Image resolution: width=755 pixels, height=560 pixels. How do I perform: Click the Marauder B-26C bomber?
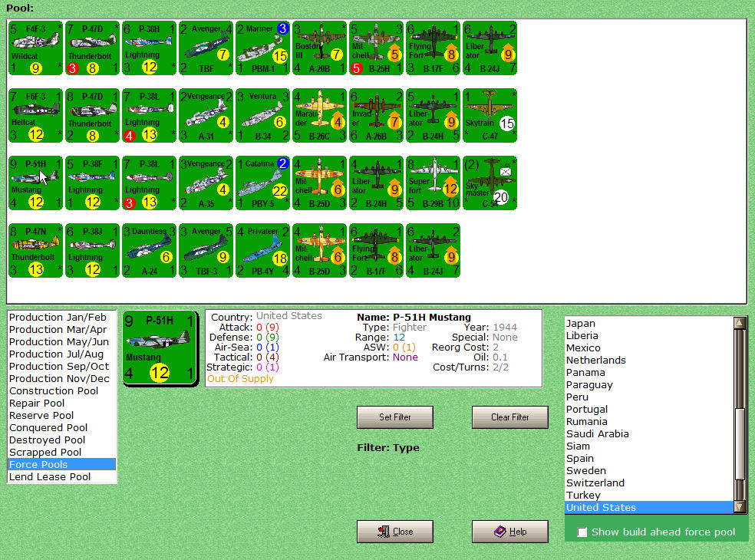point(320,116)
